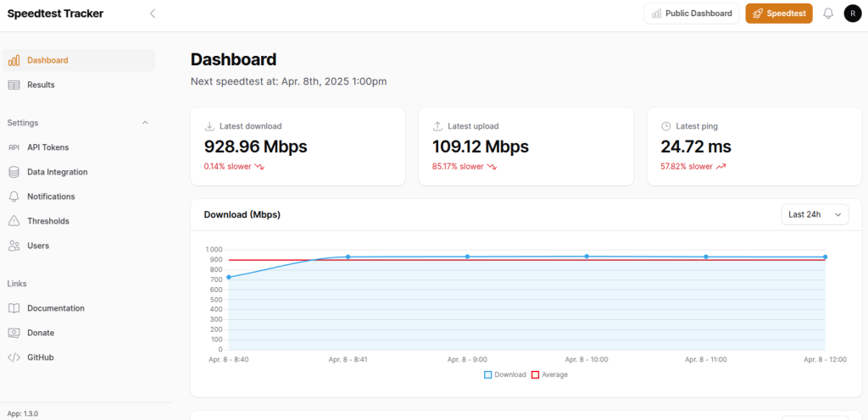868x420 pixels.
Task: Toggle the Download series in chart legend
Action: tap(505, 374)
